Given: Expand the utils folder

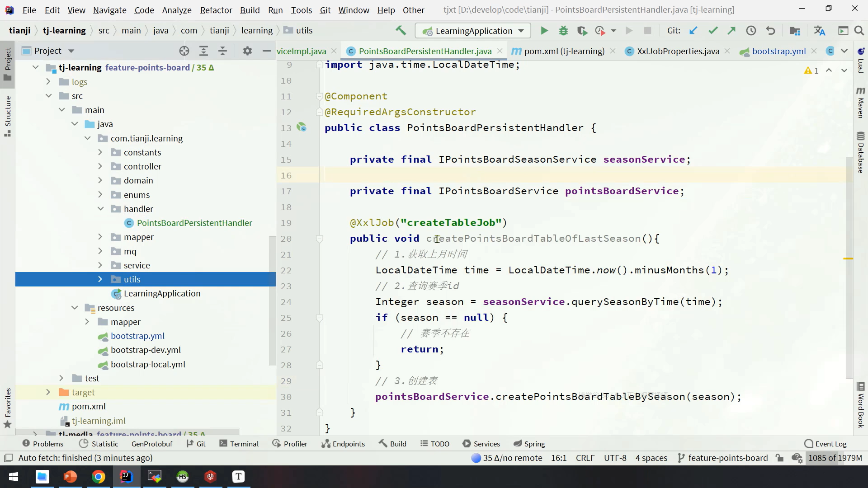Looking at the screenshot, I should [x=100, y=279].
